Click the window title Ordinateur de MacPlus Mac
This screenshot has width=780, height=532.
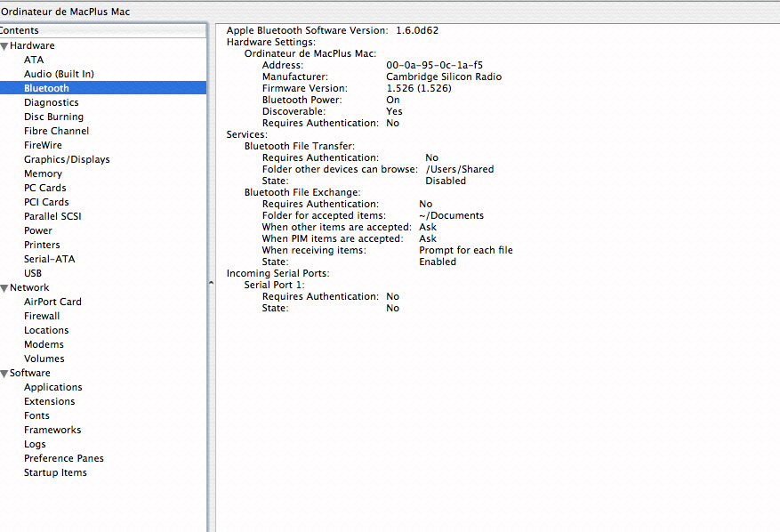65,12
